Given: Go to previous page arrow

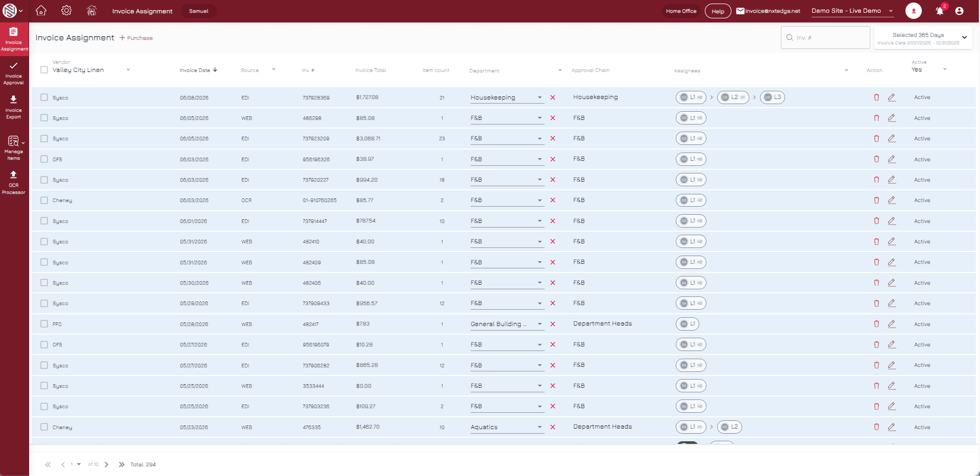Looking at the screenshot, I should (63, 464).
